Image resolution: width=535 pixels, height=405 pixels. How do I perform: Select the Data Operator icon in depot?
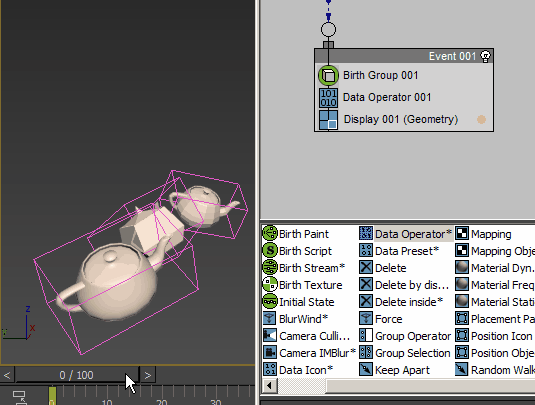click(x=366, y=233)
